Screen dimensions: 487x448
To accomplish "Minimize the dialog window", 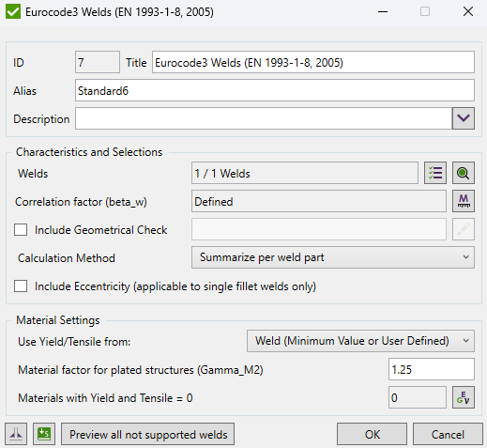I will coord(383,11).
